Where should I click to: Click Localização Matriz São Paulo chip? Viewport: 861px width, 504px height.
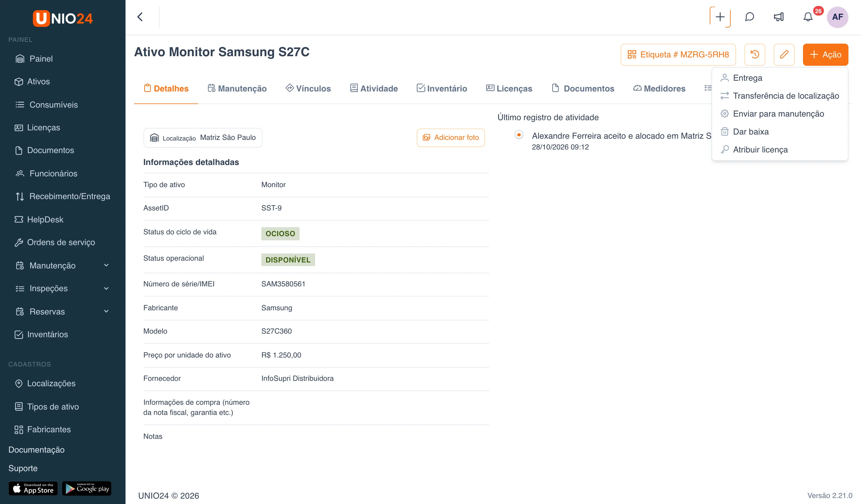[x=203, y=138]
